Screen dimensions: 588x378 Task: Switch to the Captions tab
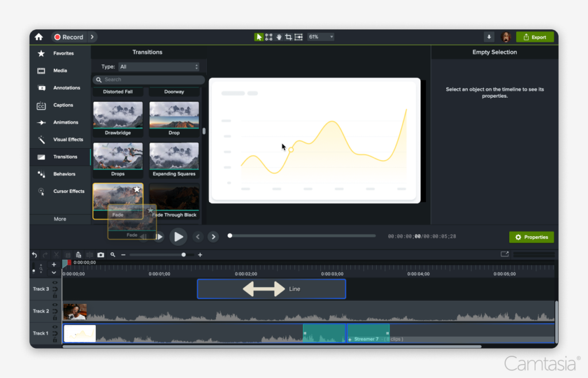pos(60,105)
